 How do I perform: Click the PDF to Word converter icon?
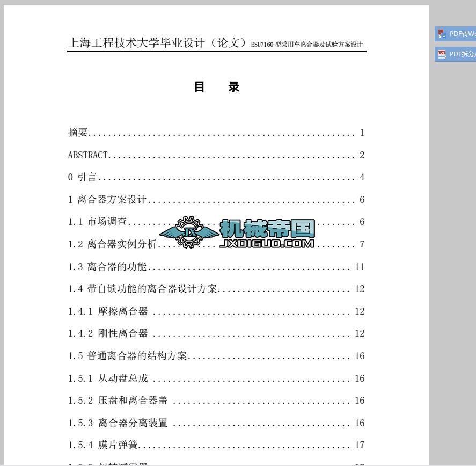tap(442, 34)
